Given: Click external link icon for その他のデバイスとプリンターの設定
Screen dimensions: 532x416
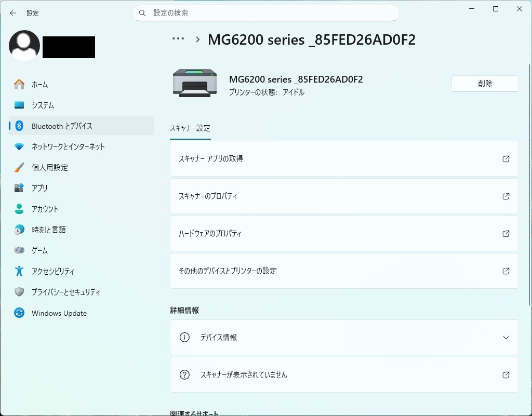Looking at the screenshot, I should tap(506, 271).
